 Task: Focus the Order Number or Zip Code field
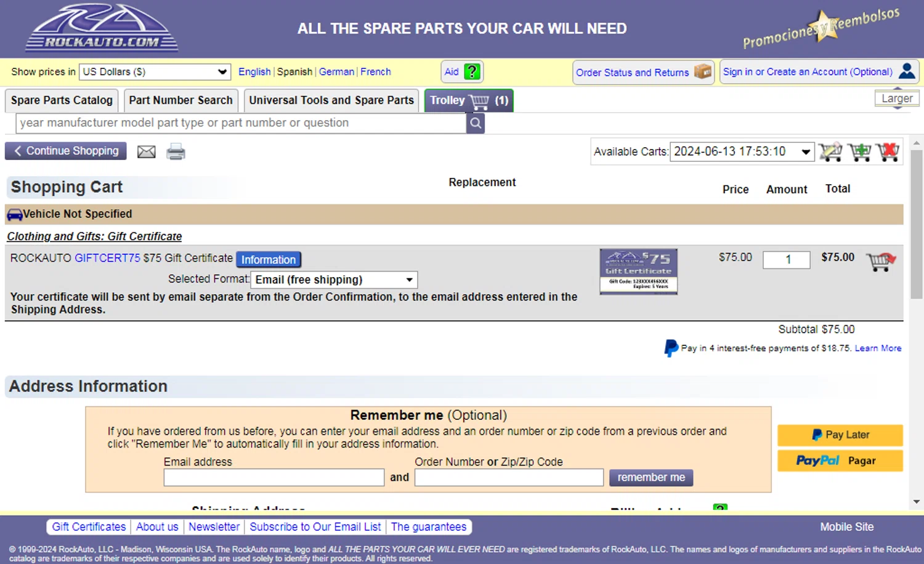pos(509,478)
